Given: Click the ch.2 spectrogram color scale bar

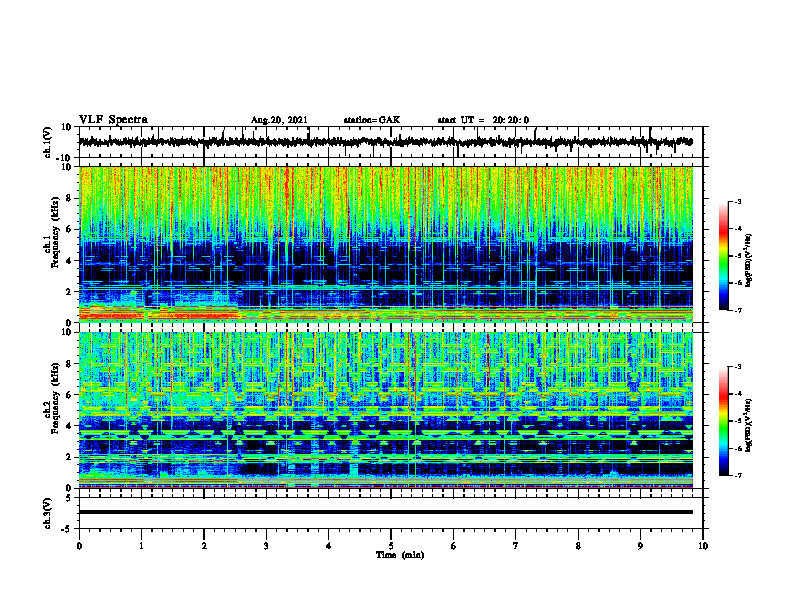Looking at the screenshot, I should [x=723, y=421].
